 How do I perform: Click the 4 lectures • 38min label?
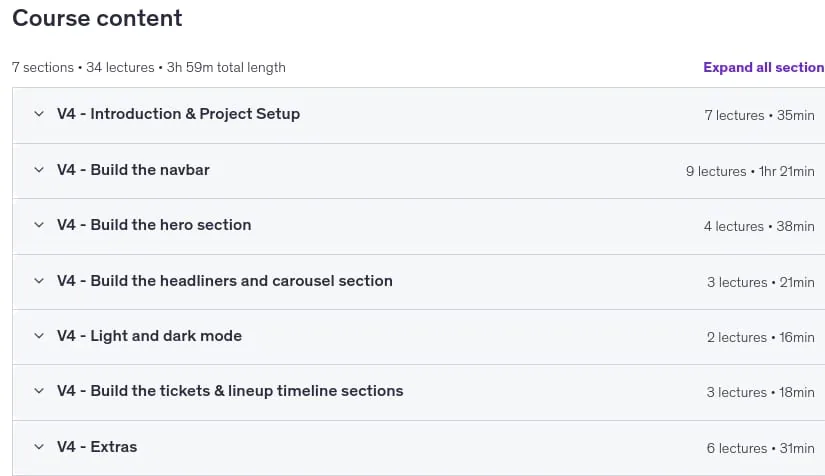tap(759, 226)
